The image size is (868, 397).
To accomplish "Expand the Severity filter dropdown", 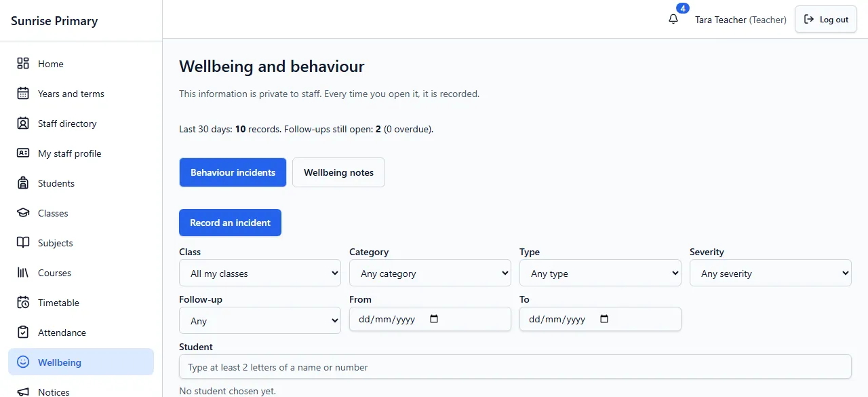I will pyautogui.click(x=770, y=273).
